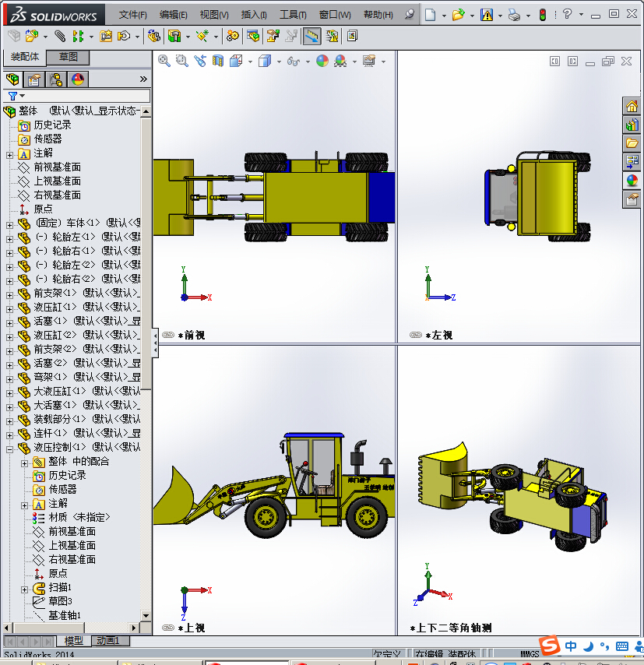Expand the 扫描1 feature
This screenshot has width=644, height=665.
25,589
